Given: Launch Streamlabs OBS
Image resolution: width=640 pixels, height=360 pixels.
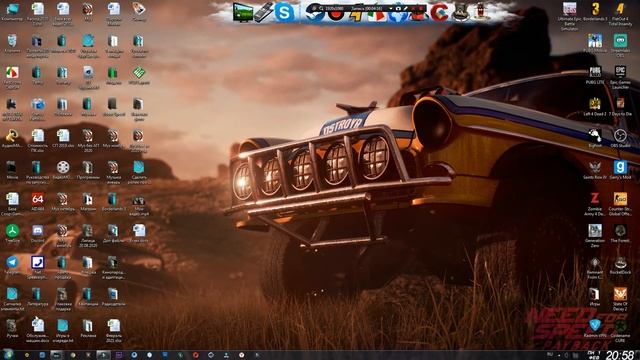Looking at the screenshot, I should point(620,45).
